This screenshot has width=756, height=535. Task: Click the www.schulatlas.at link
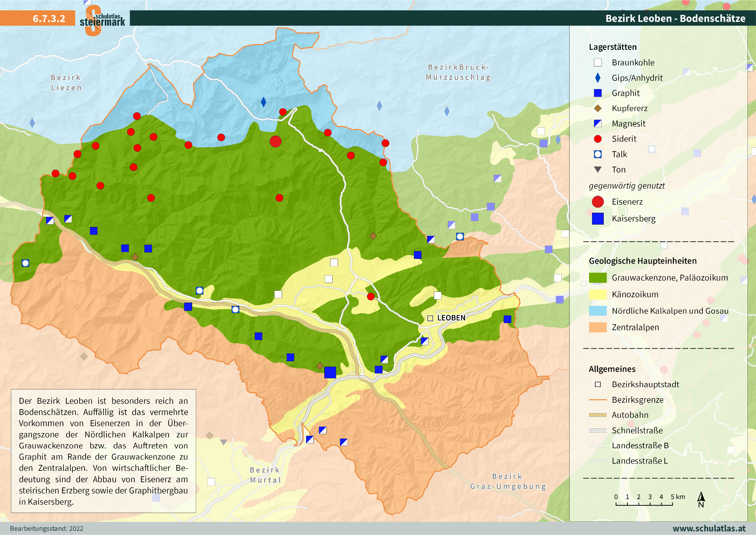coord(709,528)
